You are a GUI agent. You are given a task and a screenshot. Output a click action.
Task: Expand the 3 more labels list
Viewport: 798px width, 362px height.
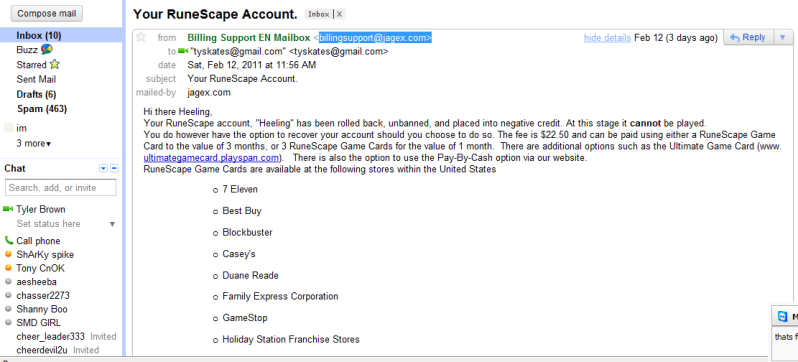(34, 144)
